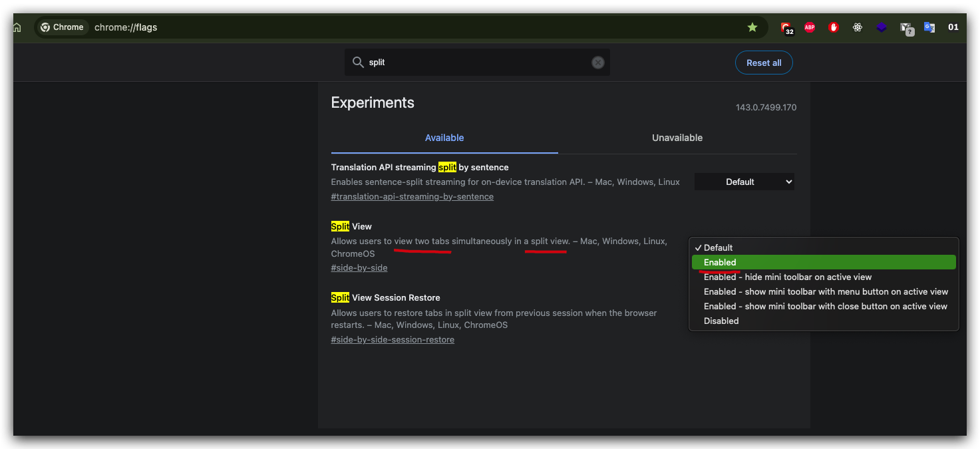The height and width of the screenshot is (449, 980).
Task: Click the Chrome site info chip
Action: 62,27
